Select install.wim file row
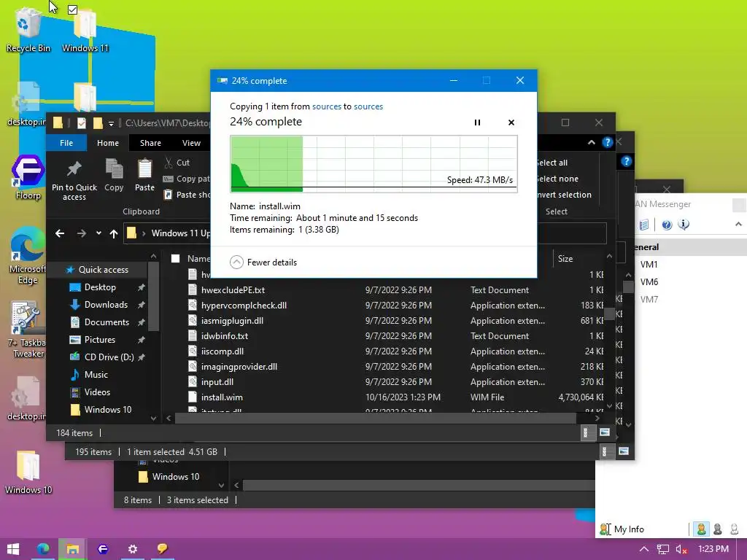Screen dimensions: 747x560 coord(395,397)
